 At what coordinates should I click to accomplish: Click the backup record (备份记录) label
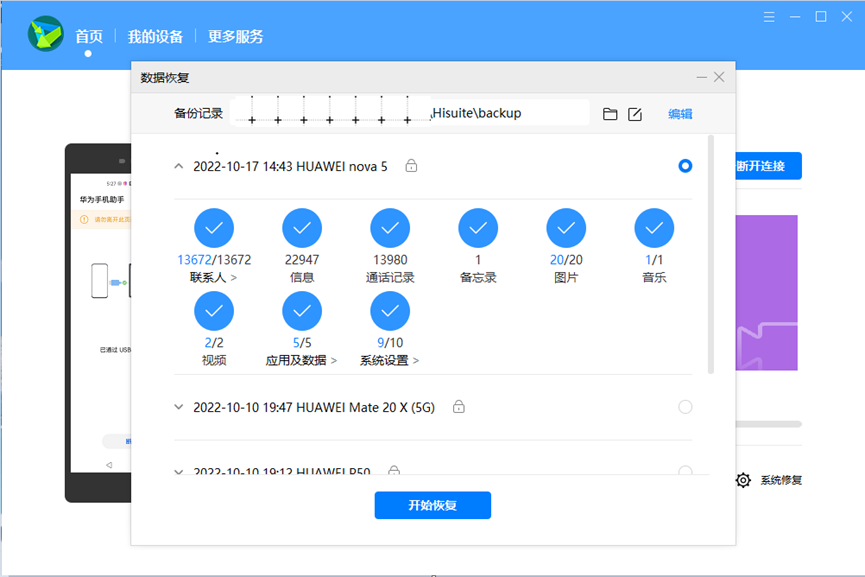[x=199, y=114]
